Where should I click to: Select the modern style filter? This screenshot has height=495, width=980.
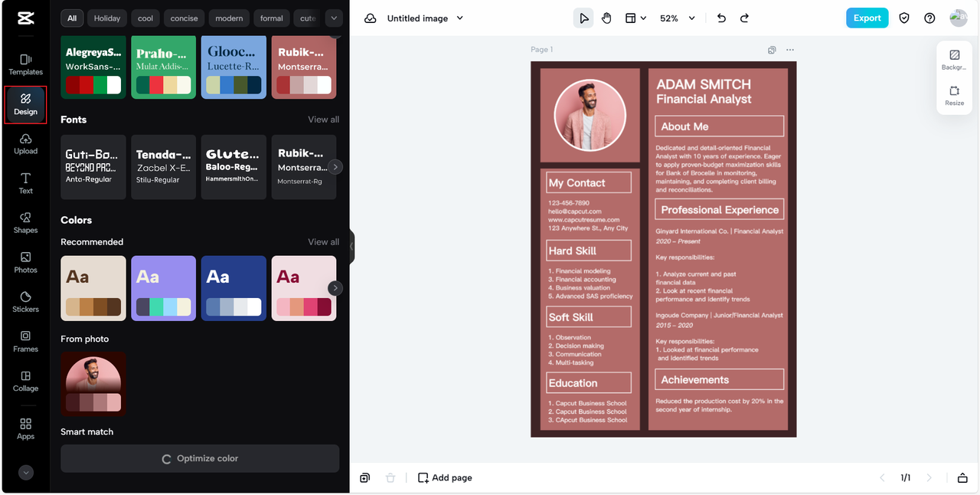(x=229, y=18)
